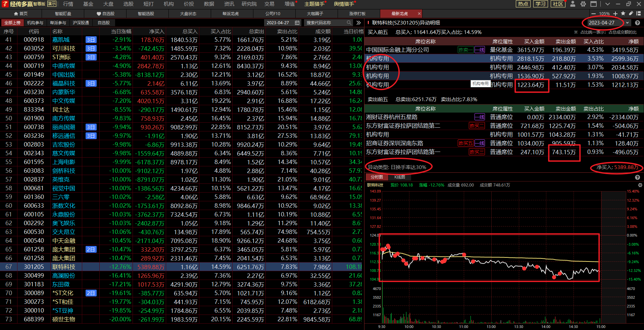The height and width of the screenshot is (330, 644).
Task: Open the 热点 button
Action: pos(523,4)
